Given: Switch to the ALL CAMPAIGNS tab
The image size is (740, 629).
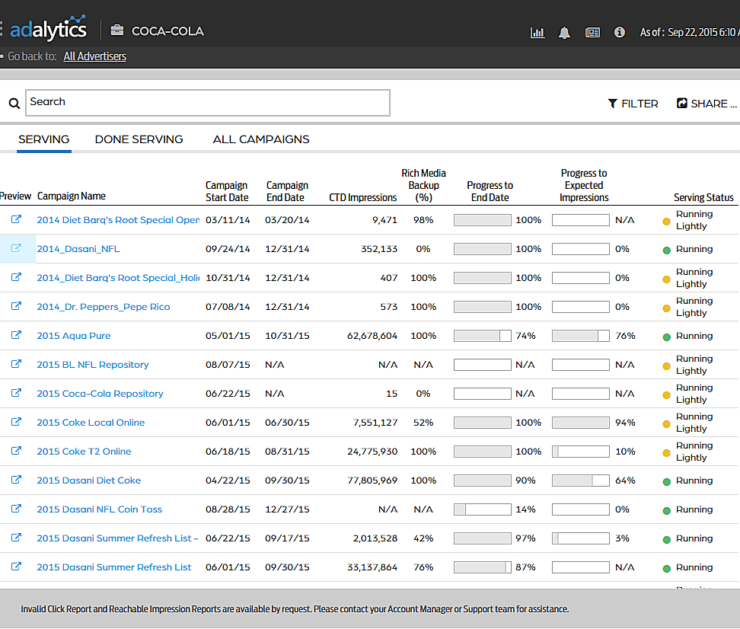Looking at the screenshot, I should pyautogui.click(x=261, y=139).
